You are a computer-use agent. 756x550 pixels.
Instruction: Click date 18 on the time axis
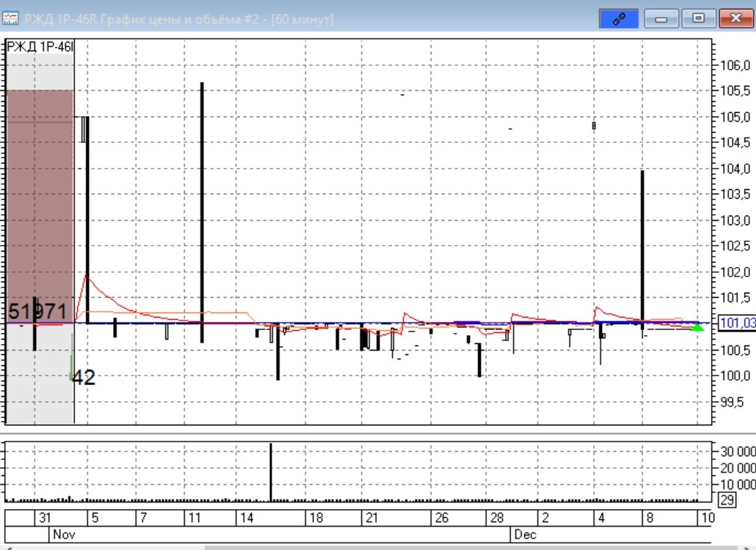tap(316, 518)
